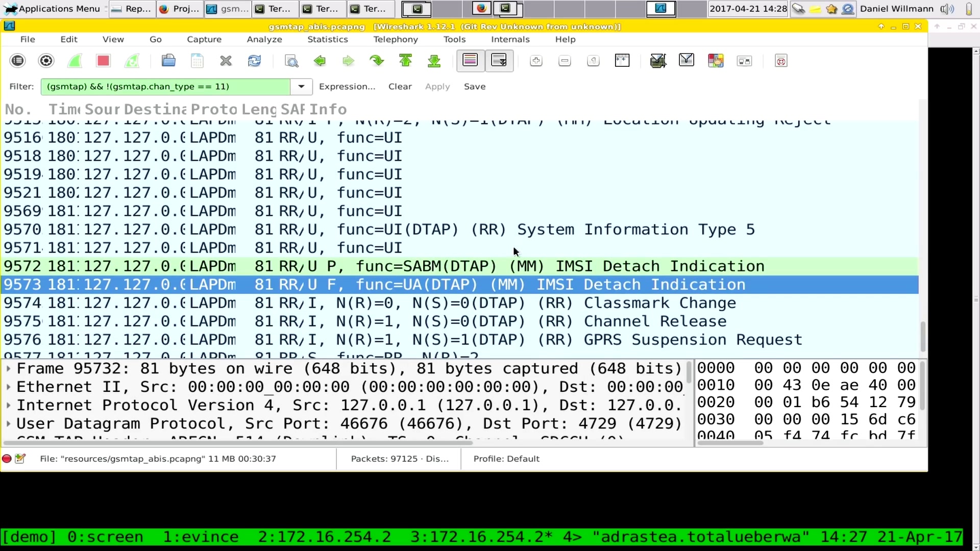The image size is (980, 551).
Task: Open the Telephony menu
Action: 396,39
